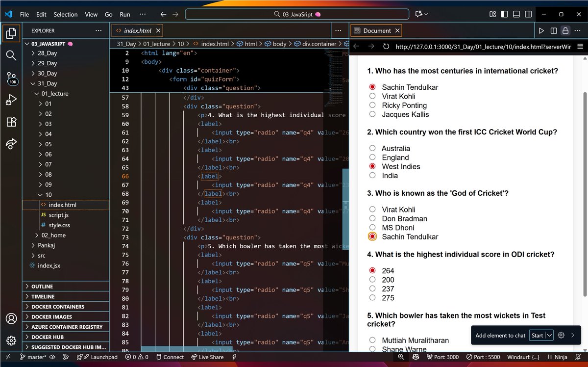Click Live Share in status bar
This screenshot has height=367, width=588.
(207, 357)
